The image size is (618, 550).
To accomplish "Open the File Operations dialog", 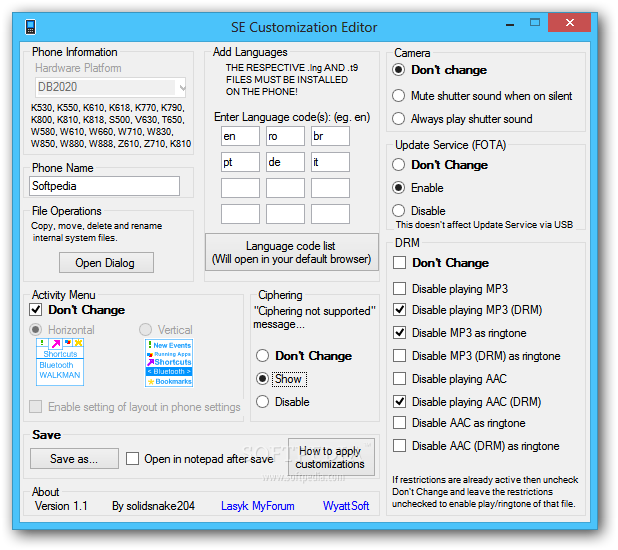I will tap(106, 263).
